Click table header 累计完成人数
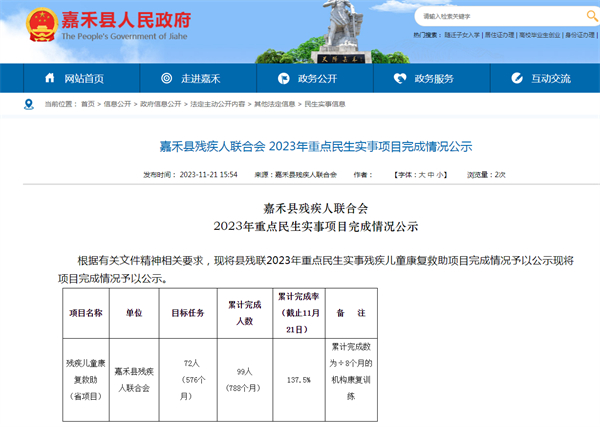This screenshot has width=600, height=427. [245, 313]
